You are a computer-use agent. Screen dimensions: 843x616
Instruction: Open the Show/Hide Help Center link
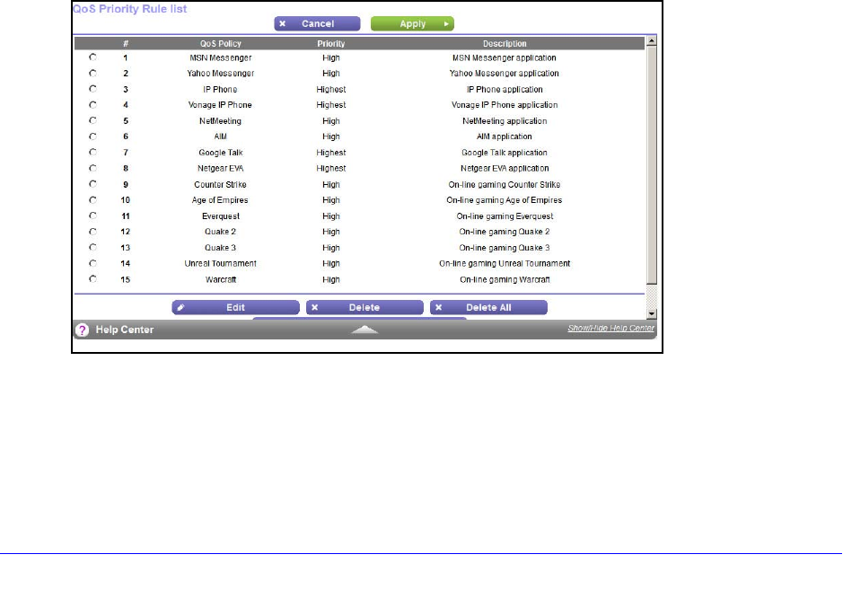click(610, 328)
